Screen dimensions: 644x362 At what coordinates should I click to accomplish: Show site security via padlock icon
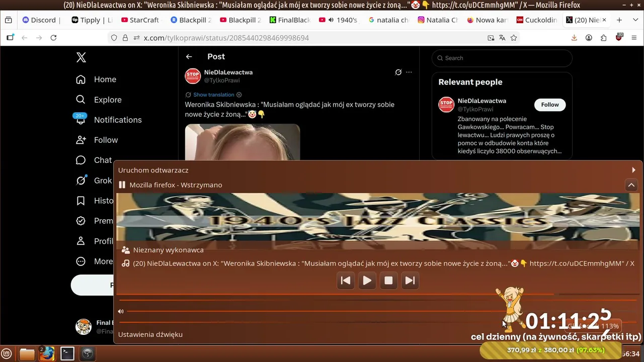tap(125, 38)
